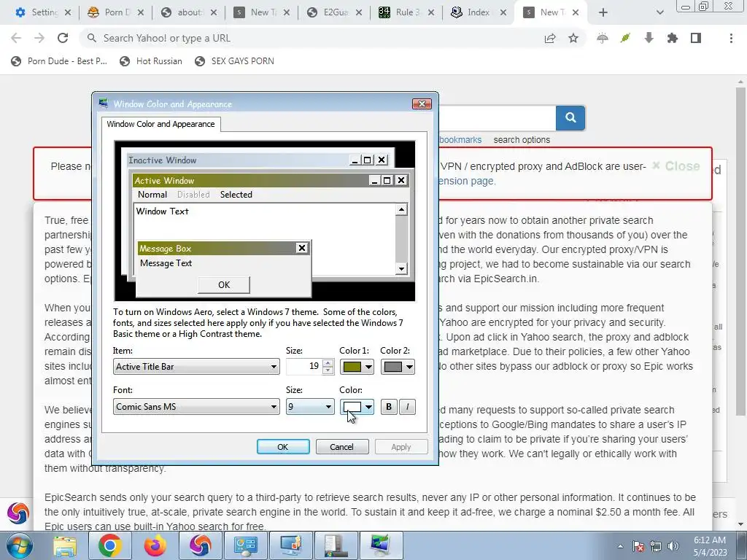Open Epic browser from the taskbar
Viewport: 747px width, 560px height.
pyautogui.click(x=200, y=545)
